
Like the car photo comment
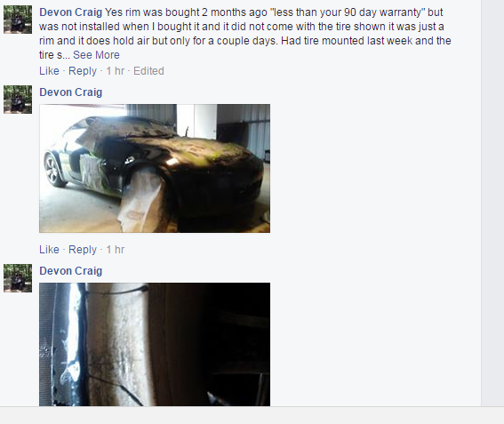click(x=49, y=250)
